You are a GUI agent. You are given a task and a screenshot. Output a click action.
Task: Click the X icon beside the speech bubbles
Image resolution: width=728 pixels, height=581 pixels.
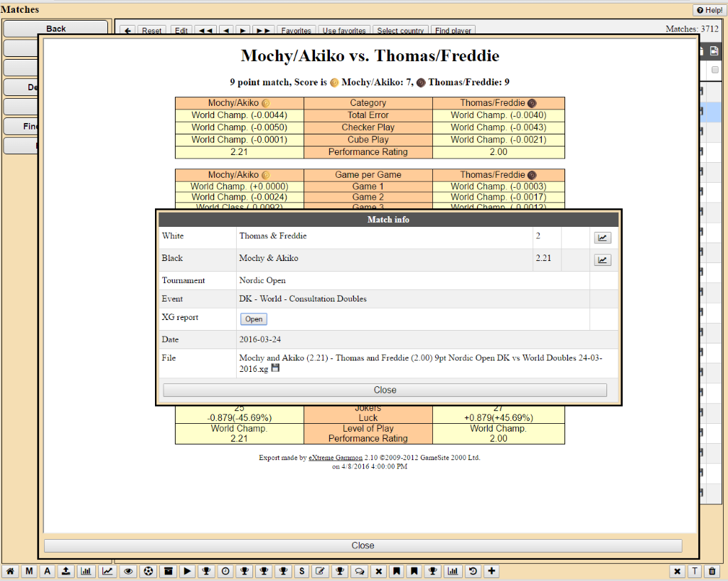tap(379, 571)
